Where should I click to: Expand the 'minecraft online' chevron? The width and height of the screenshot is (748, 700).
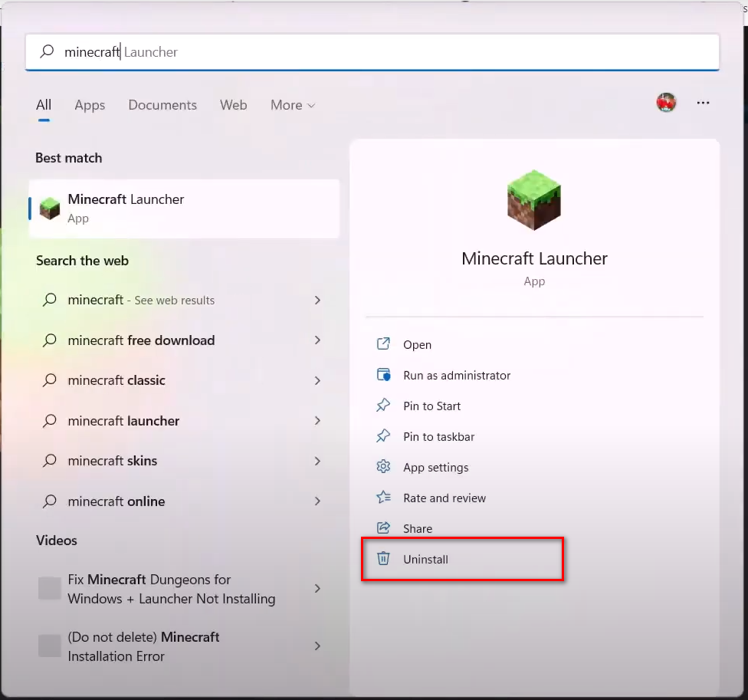coord(318,501)
